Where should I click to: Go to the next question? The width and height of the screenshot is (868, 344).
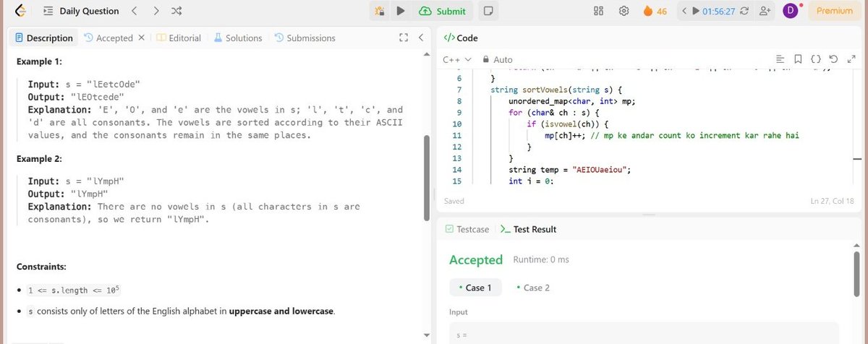tap(156, 11)
